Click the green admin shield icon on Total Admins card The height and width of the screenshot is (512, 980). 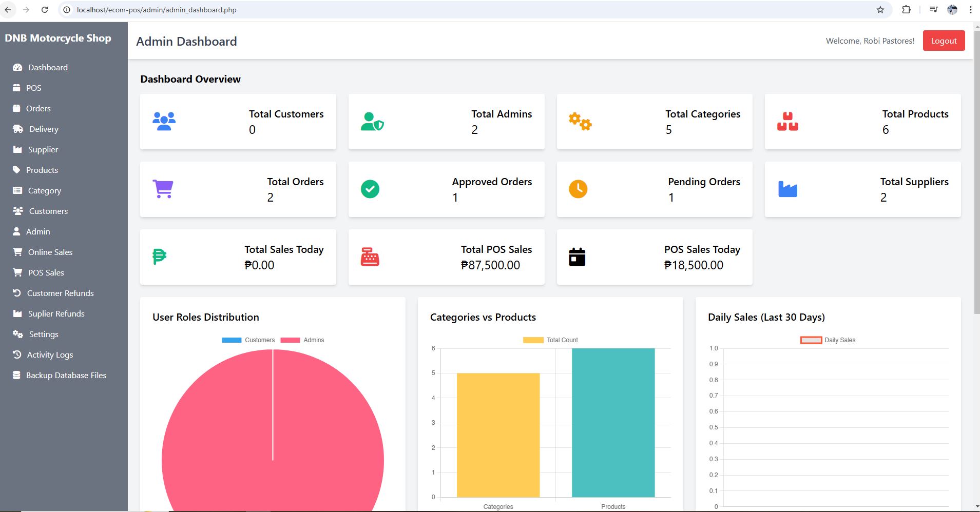[x=372, y=122]
